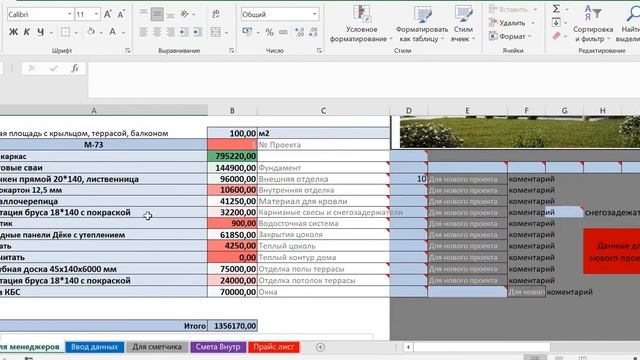Click Удалить cells button
The image size is (640, 360).
pyautogui.click(x=511, y=23)
